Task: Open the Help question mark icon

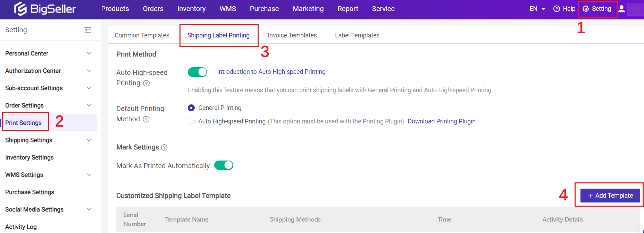Action: [x=557, y=9]
